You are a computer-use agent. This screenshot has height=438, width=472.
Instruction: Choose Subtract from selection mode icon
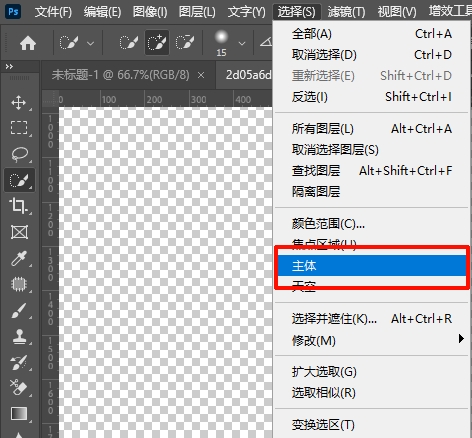(185, 43)
